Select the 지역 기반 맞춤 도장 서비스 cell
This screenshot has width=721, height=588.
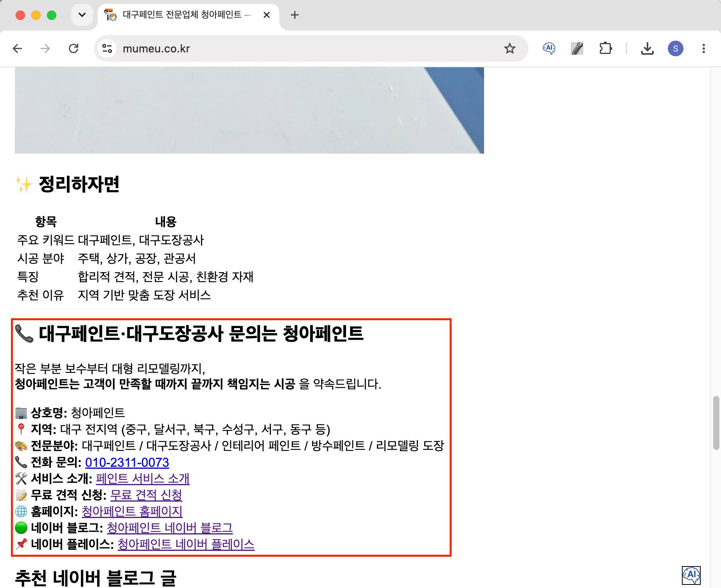click(x=144, y=295)
